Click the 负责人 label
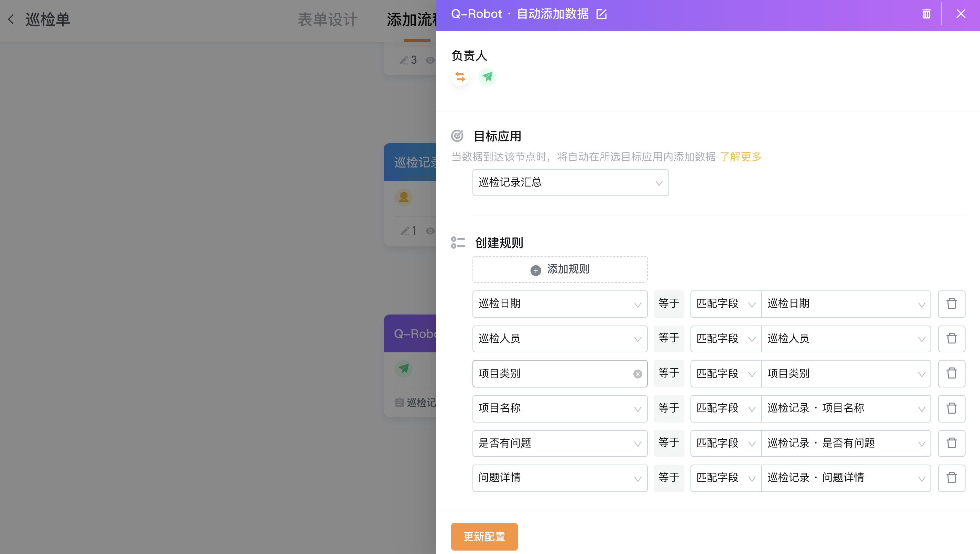Screen dimensions: 980x554 469,56
